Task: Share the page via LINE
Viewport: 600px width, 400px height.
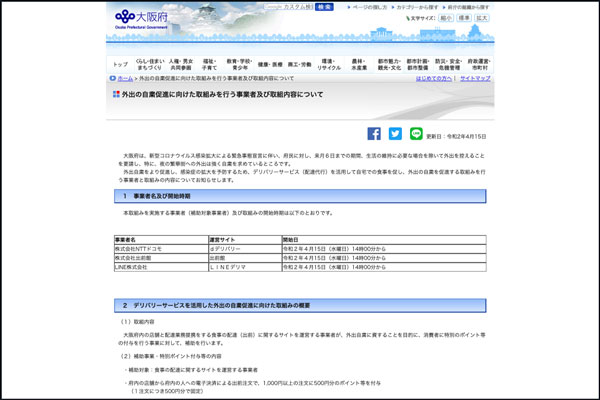Action: tap(416, 134)
